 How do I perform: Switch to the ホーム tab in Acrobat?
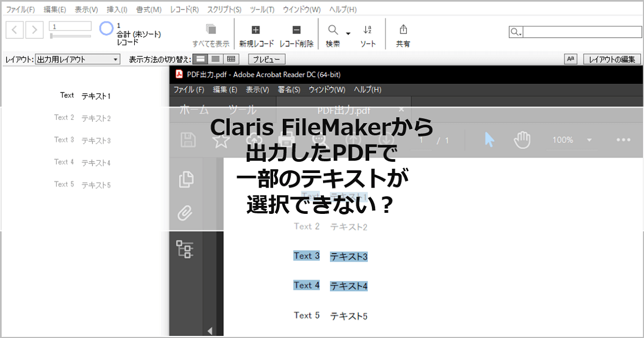pos(193,109)
